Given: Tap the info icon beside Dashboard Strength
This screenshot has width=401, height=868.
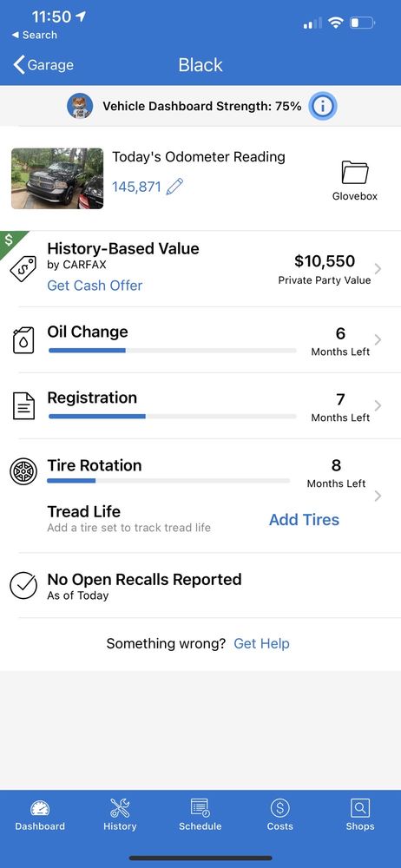Looking at the screenshot, I should (x=322, y=106).
